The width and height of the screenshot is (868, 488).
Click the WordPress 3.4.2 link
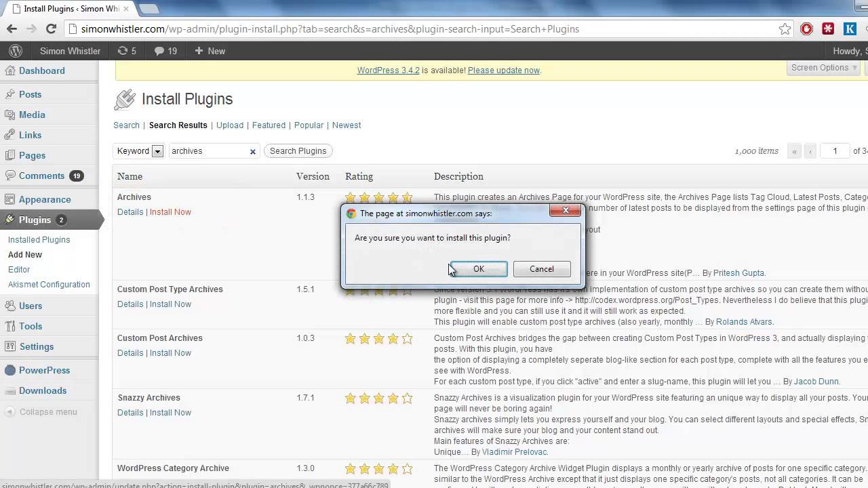coord(388,70)
